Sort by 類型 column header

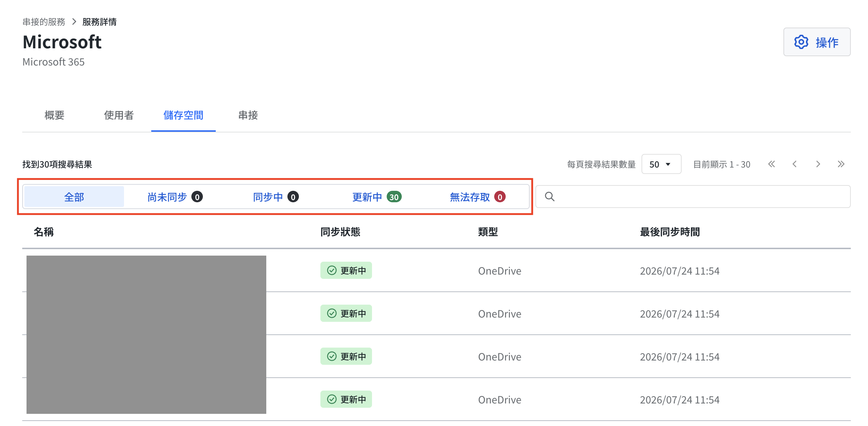pos(488,232)
